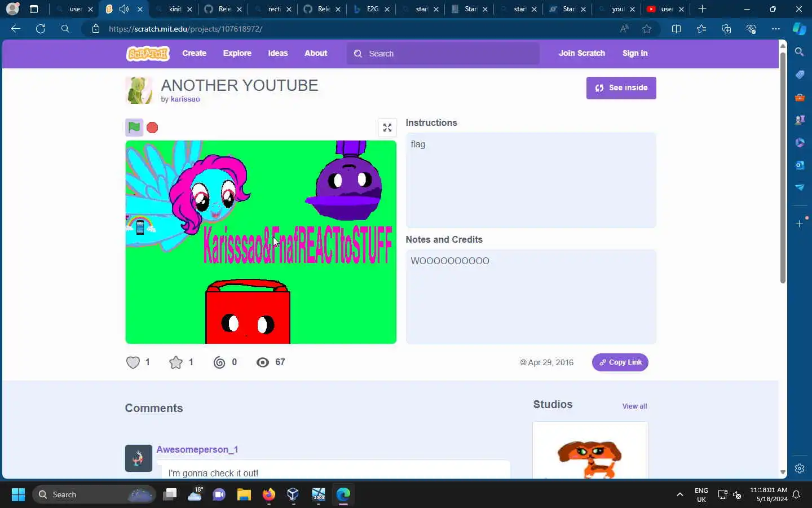Click the Scratch search field

point(443,54)
